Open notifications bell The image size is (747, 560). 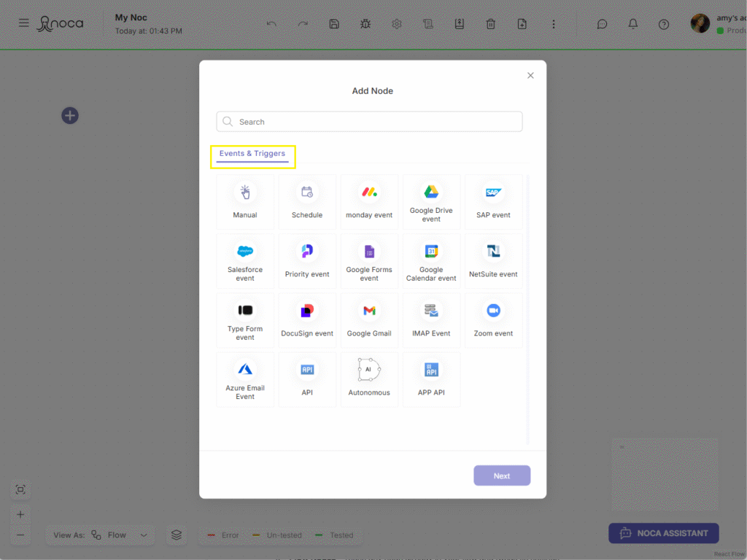pyautogui.click(x=633, y=24)
